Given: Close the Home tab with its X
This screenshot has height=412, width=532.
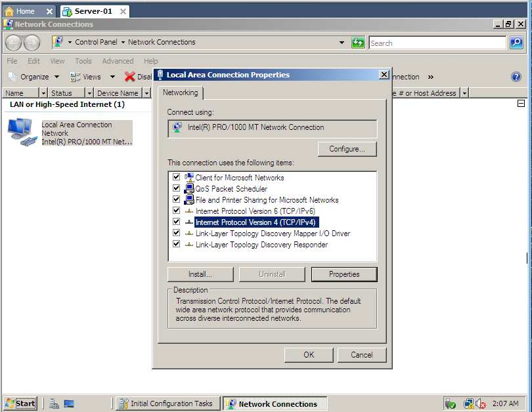Looking at the screenshot, I should [49, 12].
